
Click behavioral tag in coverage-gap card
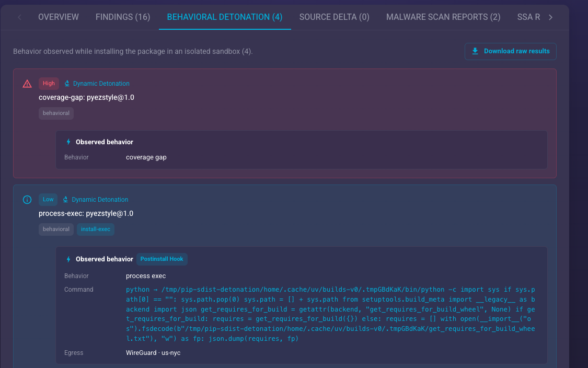point(56,113)
